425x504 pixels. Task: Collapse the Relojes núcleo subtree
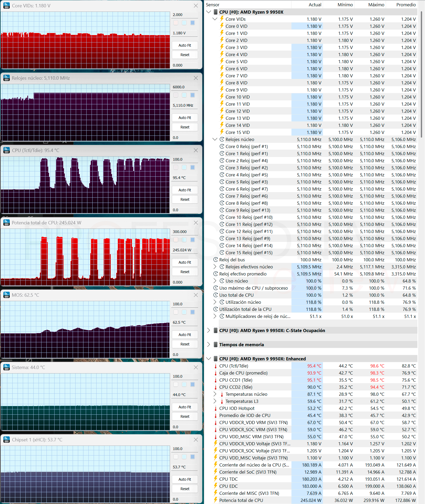click(x=215, y=139)
